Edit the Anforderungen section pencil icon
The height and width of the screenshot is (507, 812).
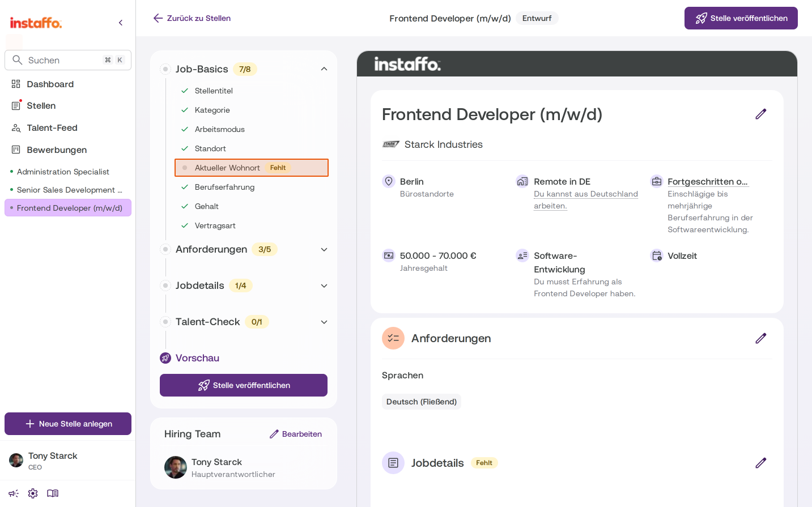click(x=761, y=338)
